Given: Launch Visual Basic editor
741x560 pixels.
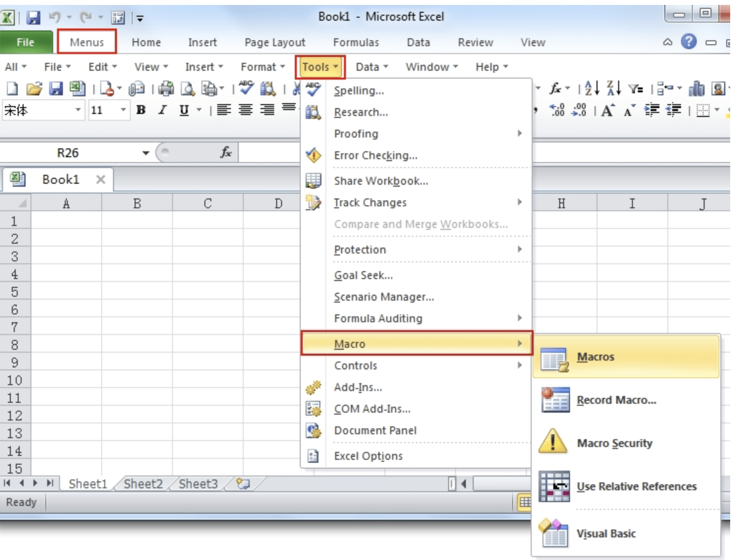Looking at the screenshot, I should coord(627,533).
